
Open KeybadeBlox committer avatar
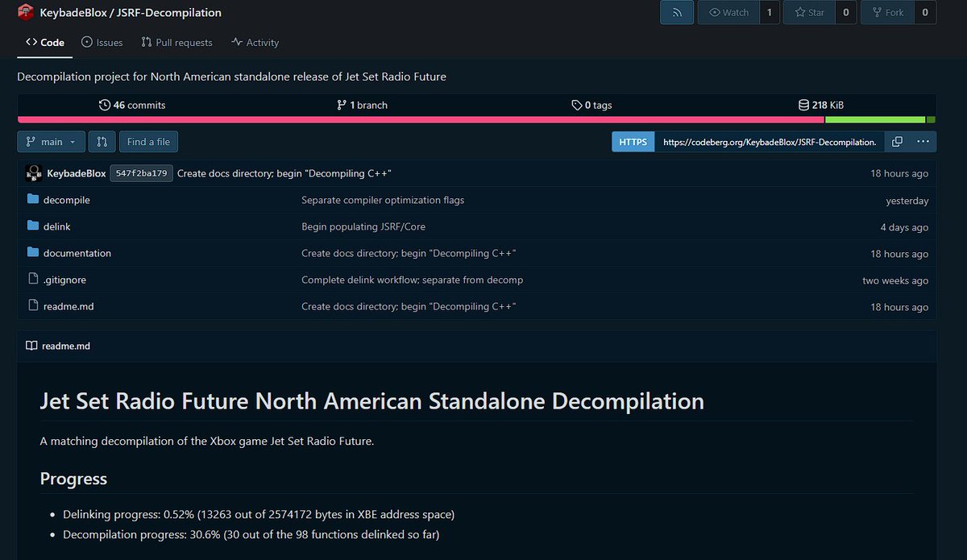click(x=34, y=173)
